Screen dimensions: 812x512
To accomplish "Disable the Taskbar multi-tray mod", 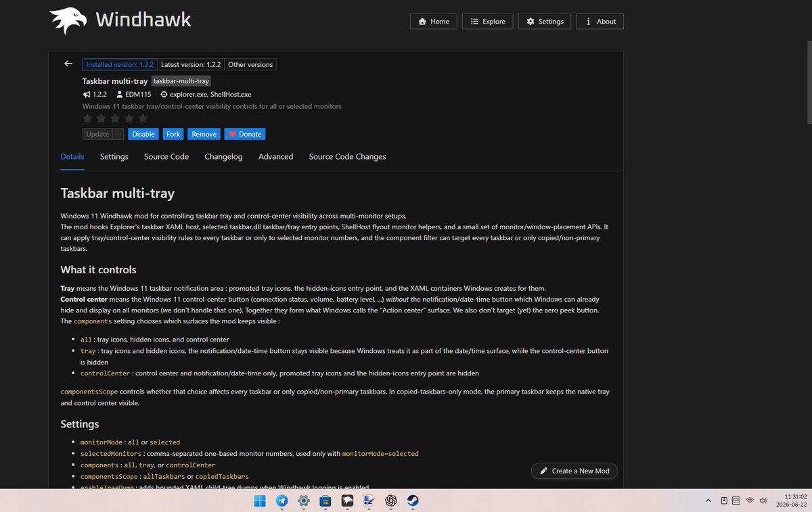I will (143, 134).
